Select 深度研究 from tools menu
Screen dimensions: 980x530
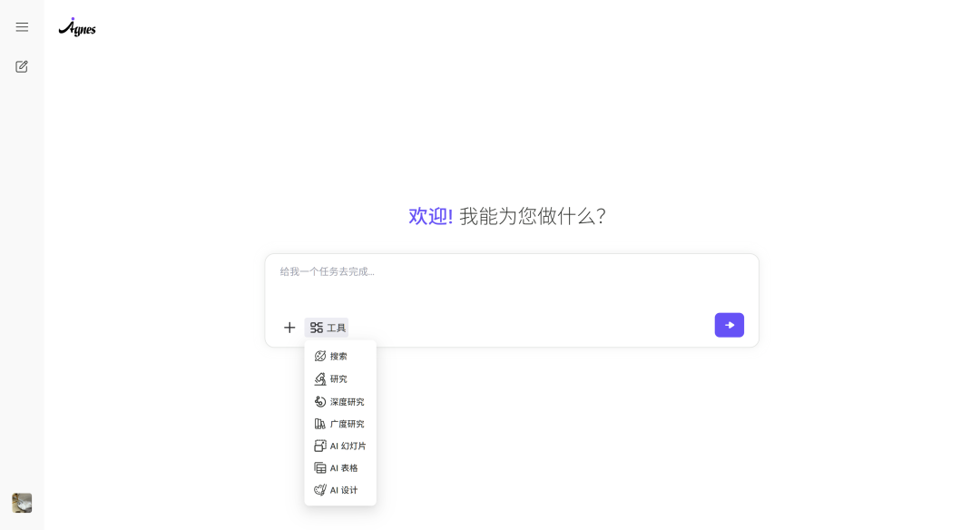[x=340, y=401]
